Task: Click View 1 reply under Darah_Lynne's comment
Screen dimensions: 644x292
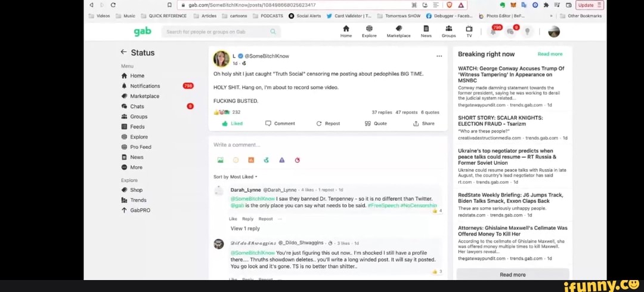Action: pos(244,229)
